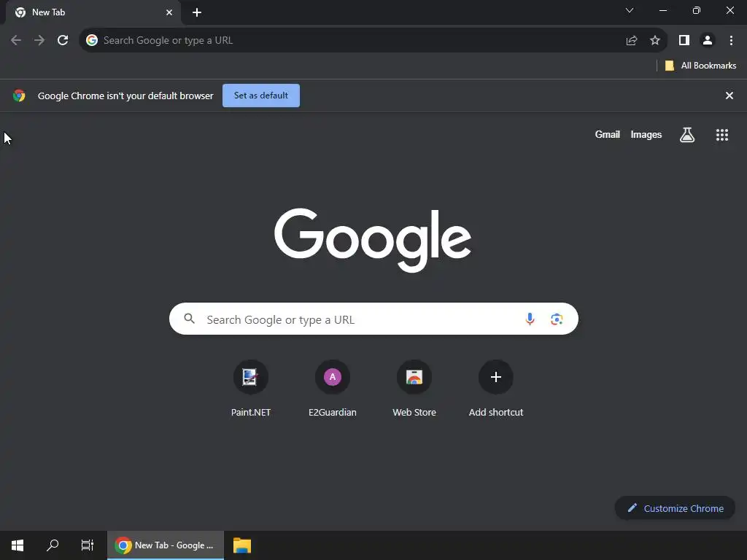
Task: Open the E2Guardian shortcut
Action: (333, 389)
